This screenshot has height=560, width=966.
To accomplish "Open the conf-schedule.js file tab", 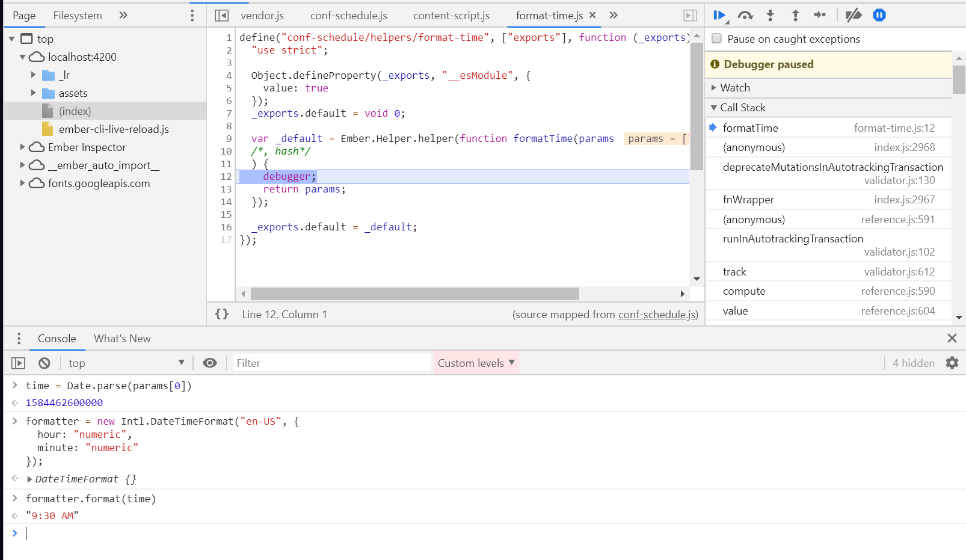I will click(x=348, y=16).
